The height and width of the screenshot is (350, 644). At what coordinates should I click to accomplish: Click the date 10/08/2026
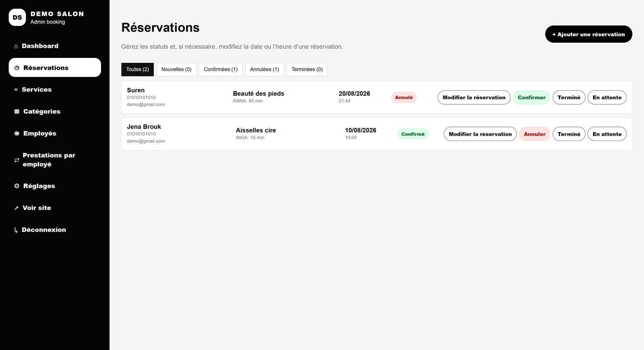pos(361,130)
